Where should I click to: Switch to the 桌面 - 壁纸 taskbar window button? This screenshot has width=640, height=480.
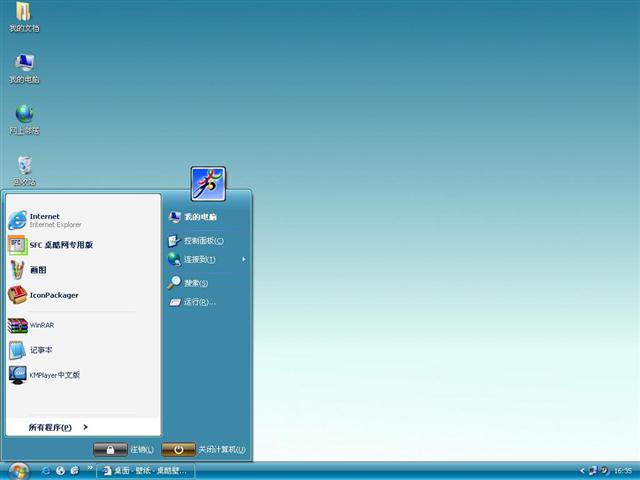coord(145,471)
